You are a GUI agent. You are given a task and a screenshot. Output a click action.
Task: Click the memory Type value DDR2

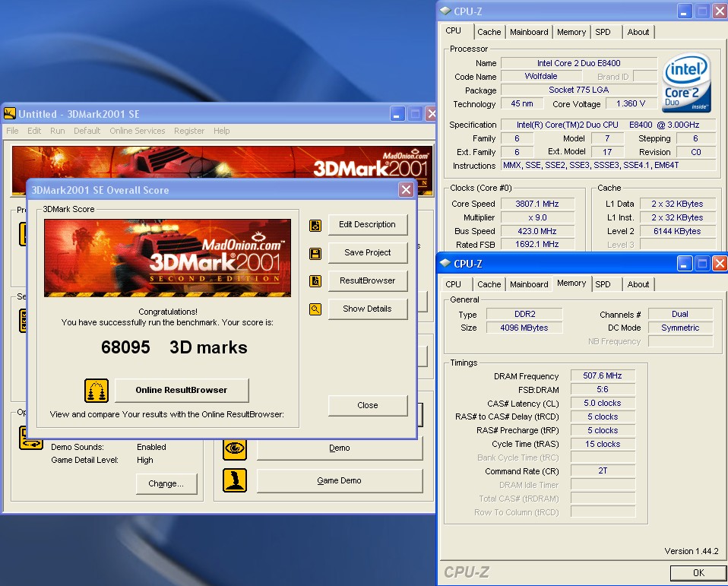point(524,315)
